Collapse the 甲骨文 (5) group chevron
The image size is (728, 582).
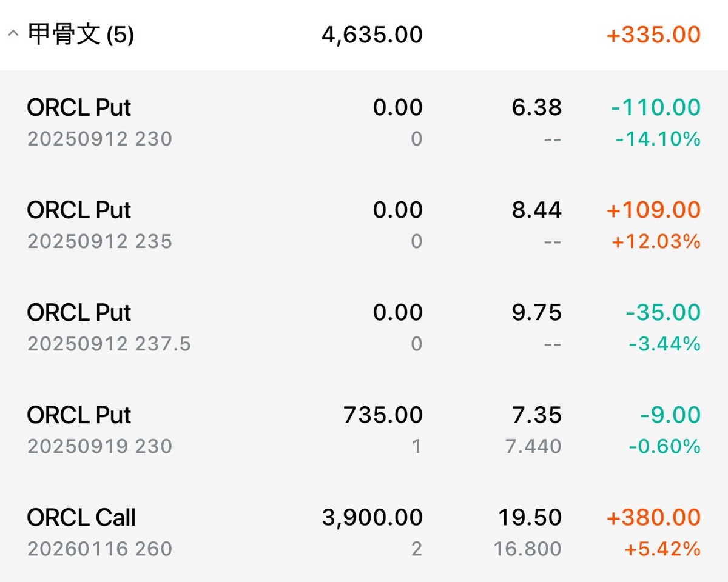point(13,35)
